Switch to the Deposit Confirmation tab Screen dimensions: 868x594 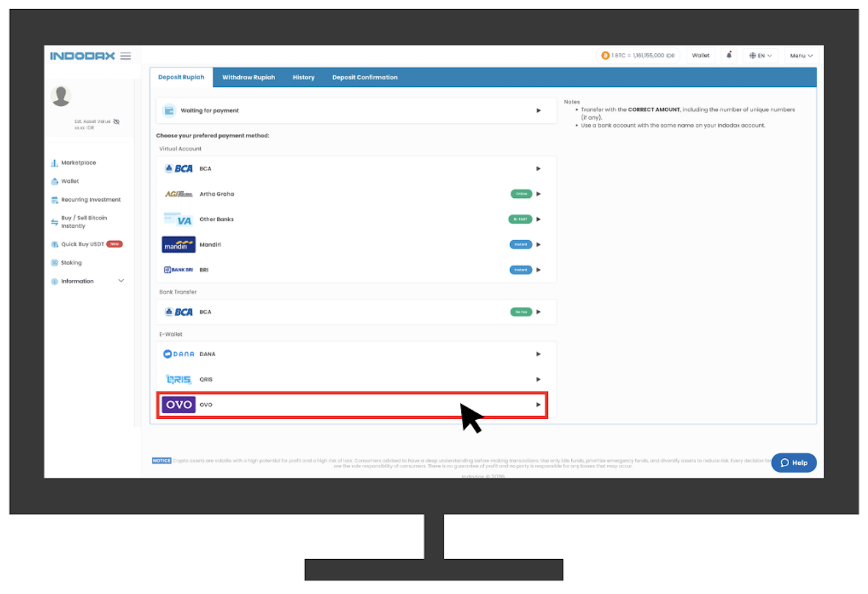[x=365, y=77]
